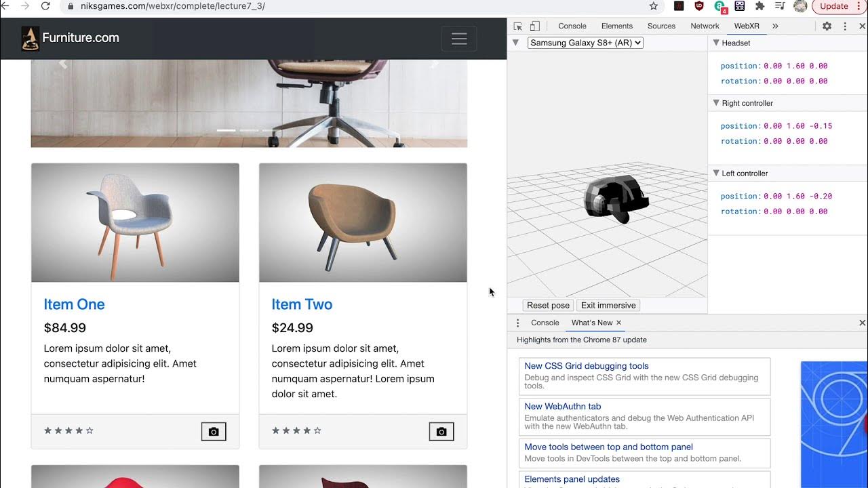Screen dimensions: 868x488
Task: Click the Reset pose button
Action: 548,306
